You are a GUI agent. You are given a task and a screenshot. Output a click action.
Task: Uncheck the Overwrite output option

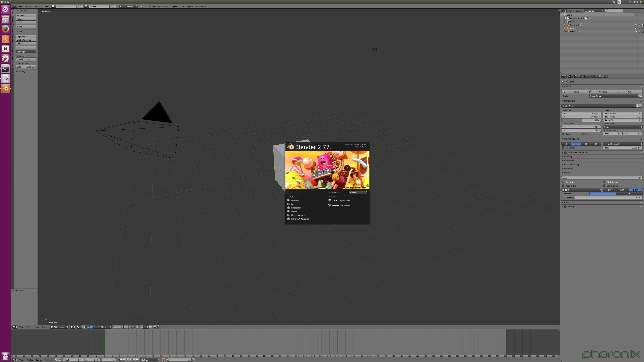563,182
